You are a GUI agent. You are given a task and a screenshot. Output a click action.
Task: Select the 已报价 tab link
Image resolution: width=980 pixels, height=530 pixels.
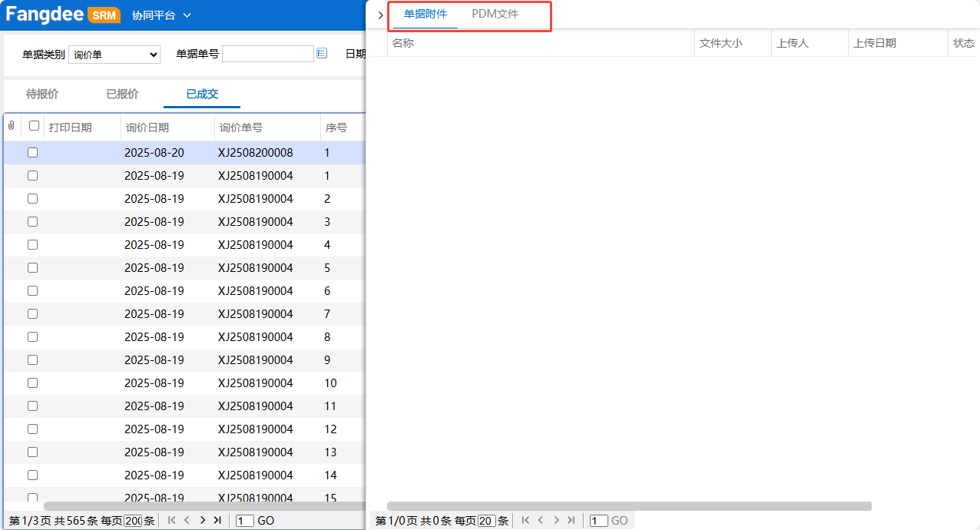(121, 94)
